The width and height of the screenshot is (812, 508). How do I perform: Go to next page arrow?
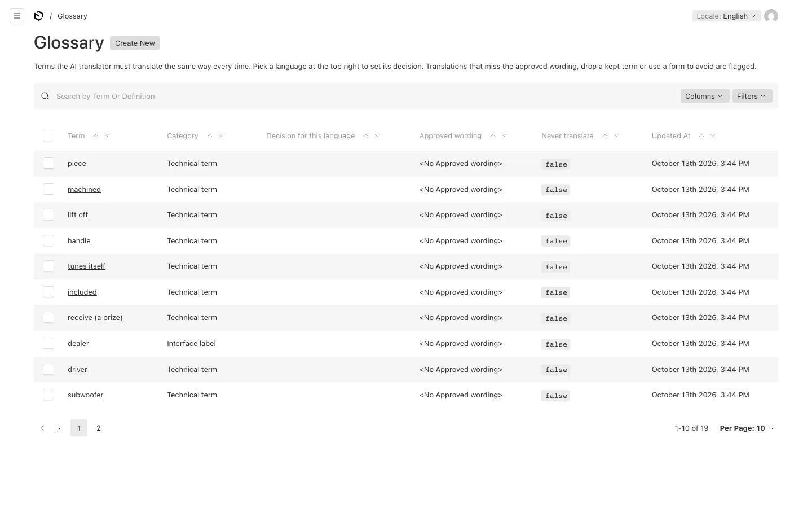pos(59,428)
